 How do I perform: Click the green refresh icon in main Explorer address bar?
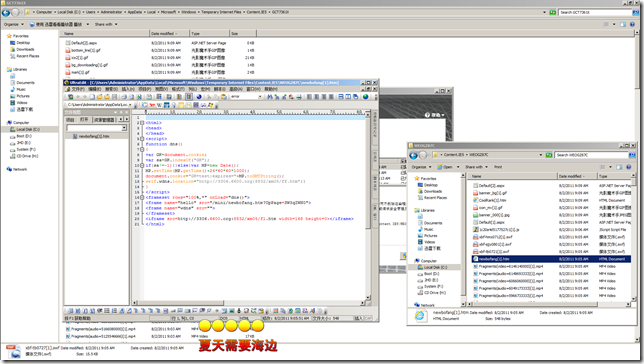[x=553, y=12]
